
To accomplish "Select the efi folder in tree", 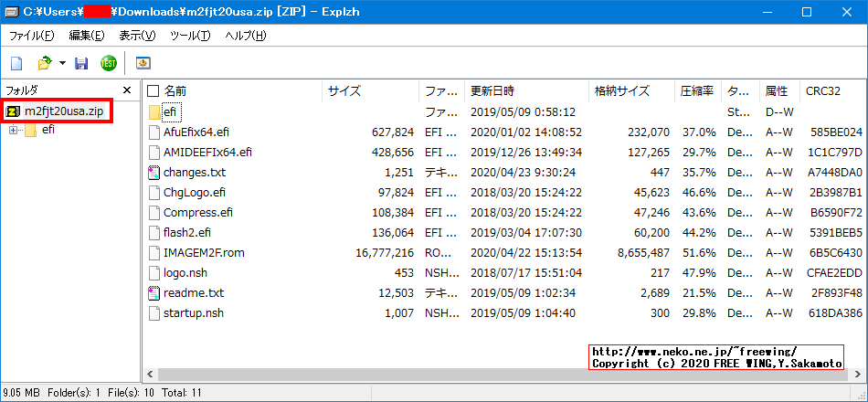I will click(48, 130).
